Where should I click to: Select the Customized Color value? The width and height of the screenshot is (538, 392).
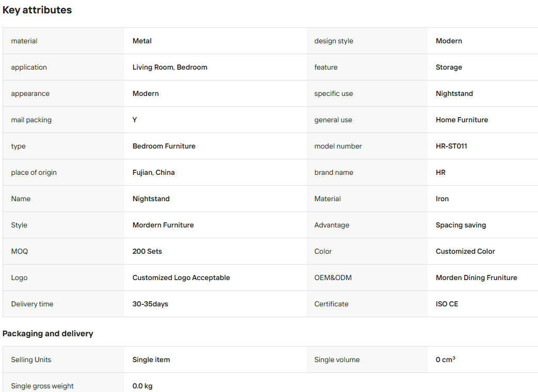(465, 251)
